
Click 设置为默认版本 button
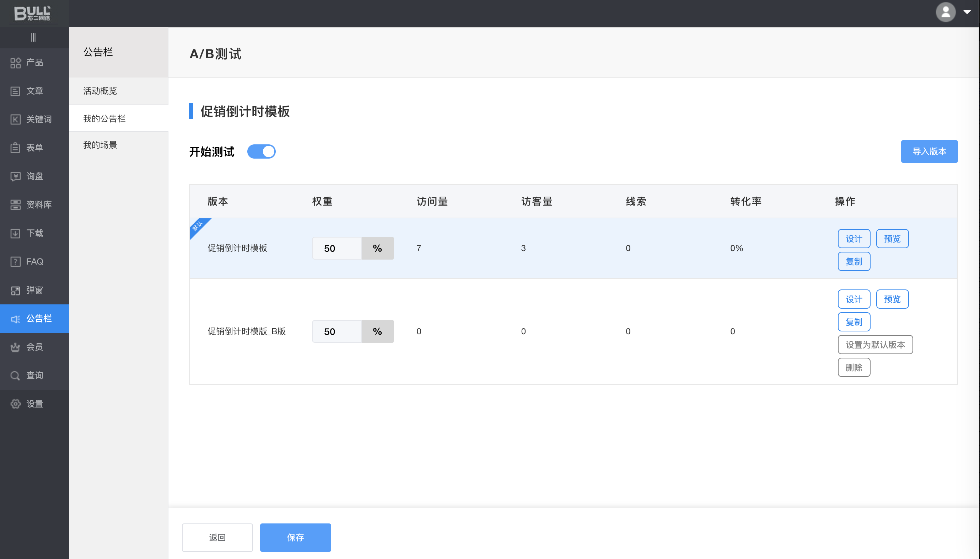[x=875, y=345]
